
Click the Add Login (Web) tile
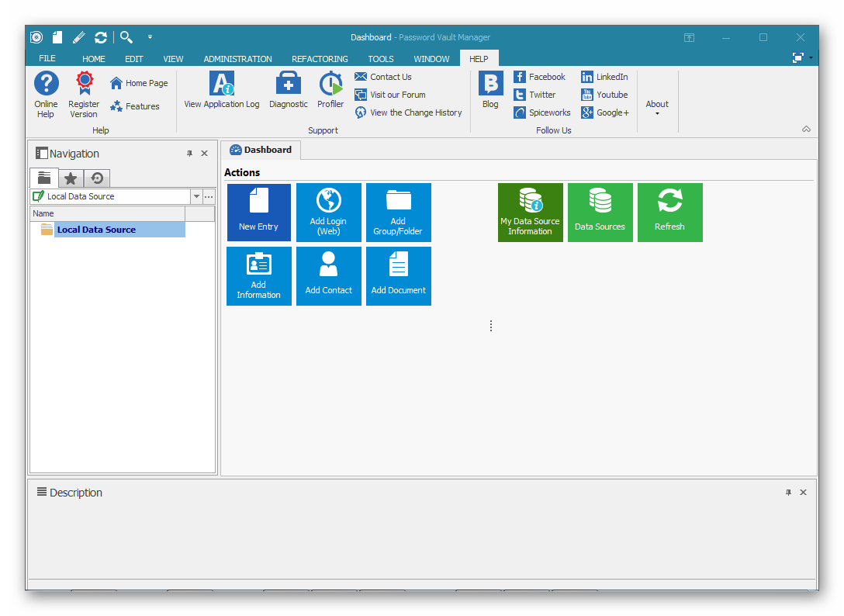[x=329, y=212]
